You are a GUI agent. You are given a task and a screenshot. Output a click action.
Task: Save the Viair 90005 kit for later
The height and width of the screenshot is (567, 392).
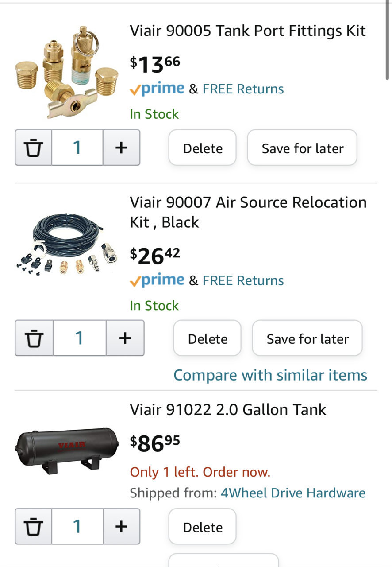point(302,148)
